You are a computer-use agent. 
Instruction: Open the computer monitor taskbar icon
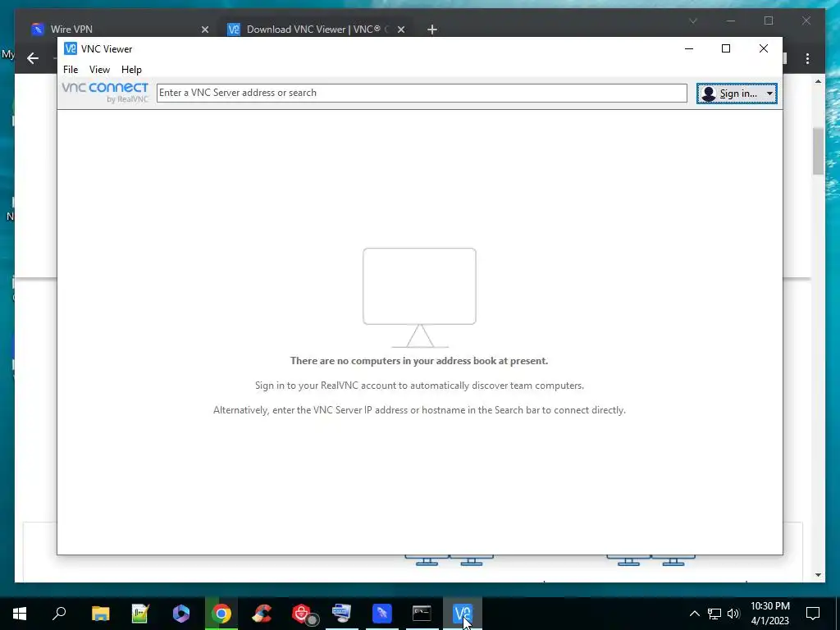coord(342,614)
